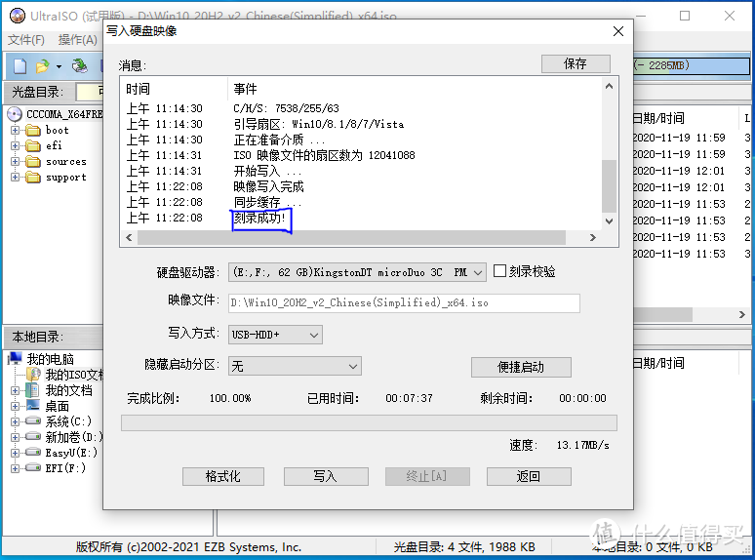This screenshot has height=560, width=755.
Task: Select the 引导扇区 log entry
Action: [319, 124]
